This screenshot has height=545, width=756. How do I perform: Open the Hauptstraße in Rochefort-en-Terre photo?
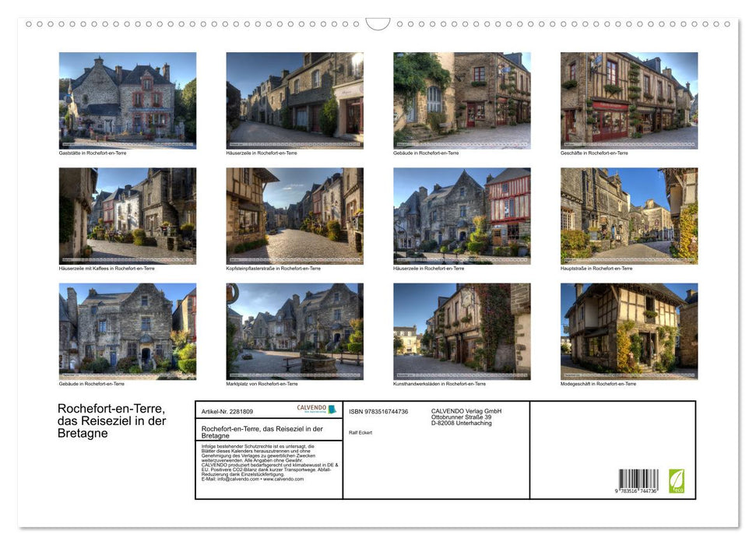point(629,216)
